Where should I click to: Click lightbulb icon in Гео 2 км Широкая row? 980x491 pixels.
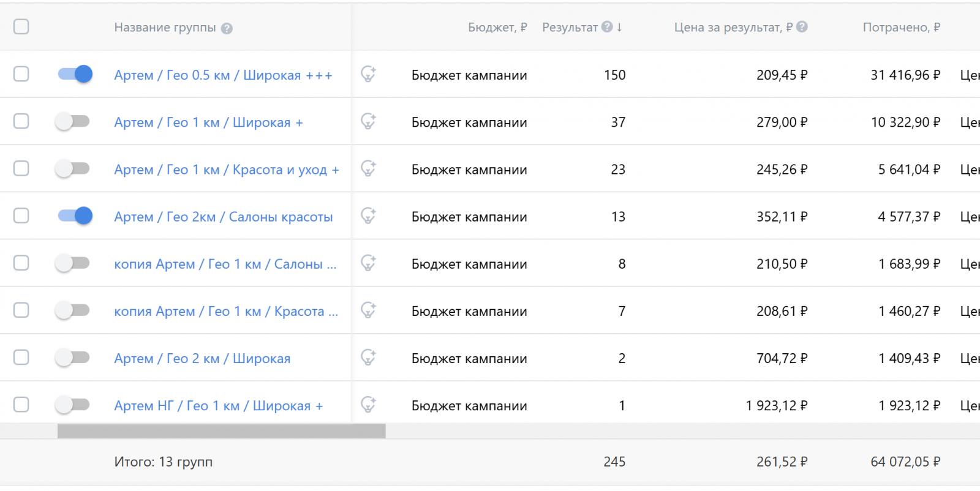(368, 358)
